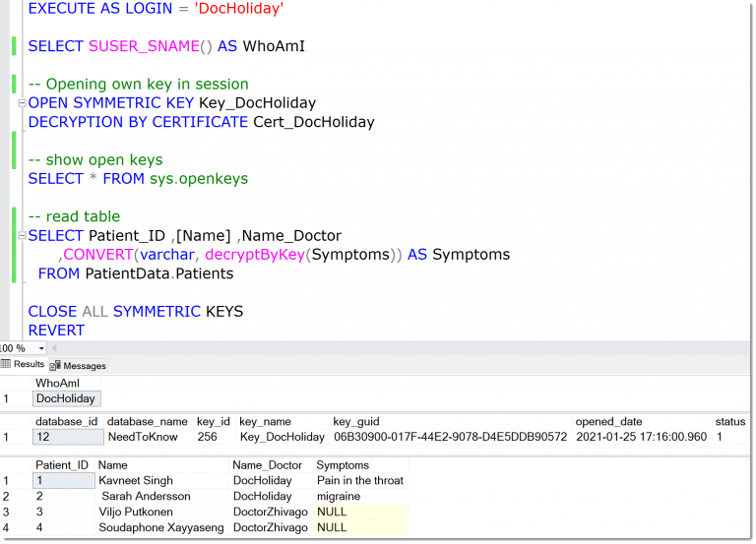Click the Messages tab icon
This screenshot has width=756, height=544.
(x=56, y=365)
